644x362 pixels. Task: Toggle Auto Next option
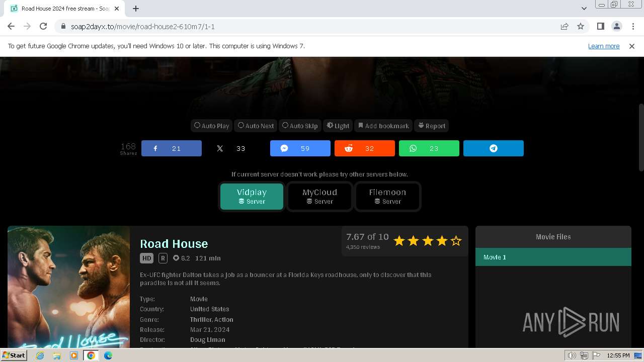click(256, 126)
